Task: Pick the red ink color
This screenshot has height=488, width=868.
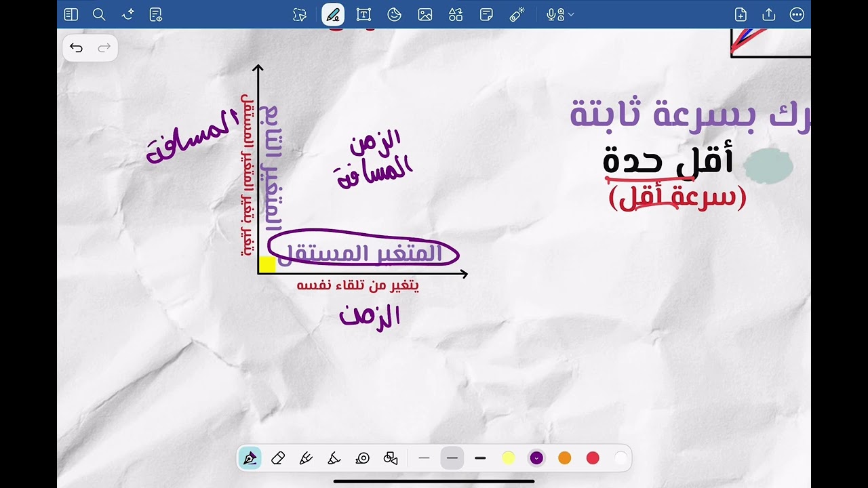Action: (593, 458)
